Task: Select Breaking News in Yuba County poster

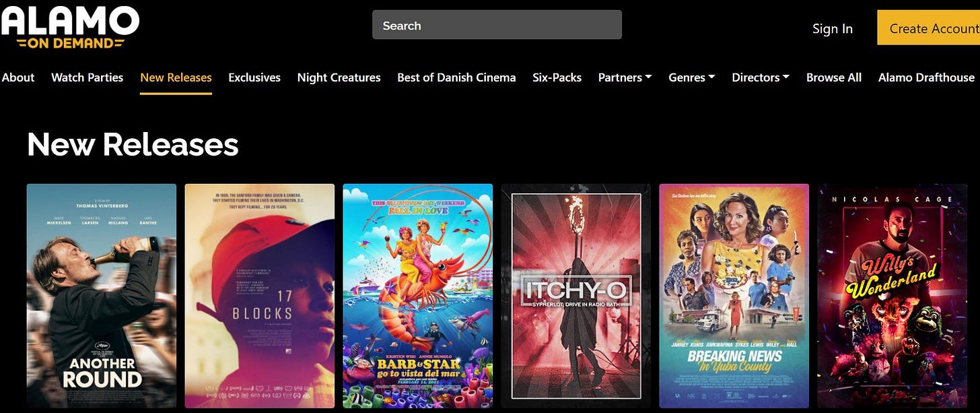Action: coord(734,296)
